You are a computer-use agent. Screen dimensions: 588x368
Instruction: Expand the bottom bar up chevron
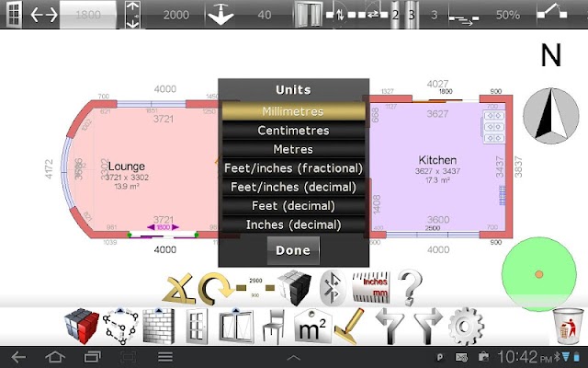click(x=294, y=358)
